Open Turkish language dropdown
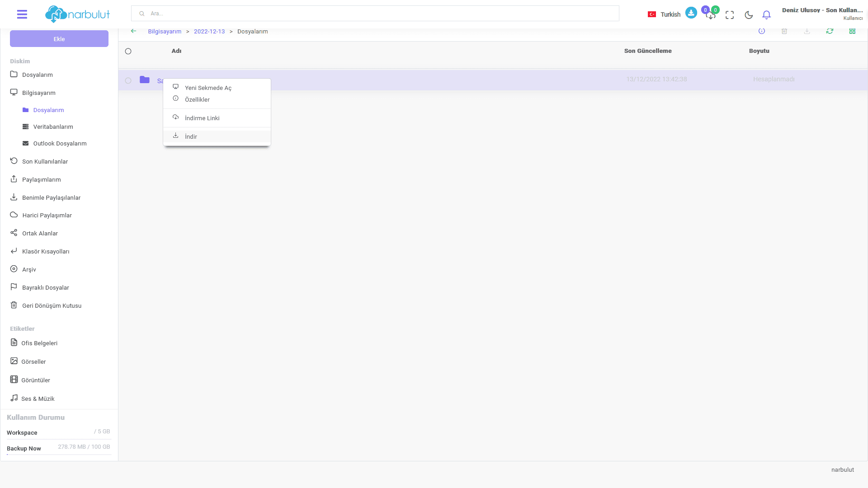 coord(664,14)
